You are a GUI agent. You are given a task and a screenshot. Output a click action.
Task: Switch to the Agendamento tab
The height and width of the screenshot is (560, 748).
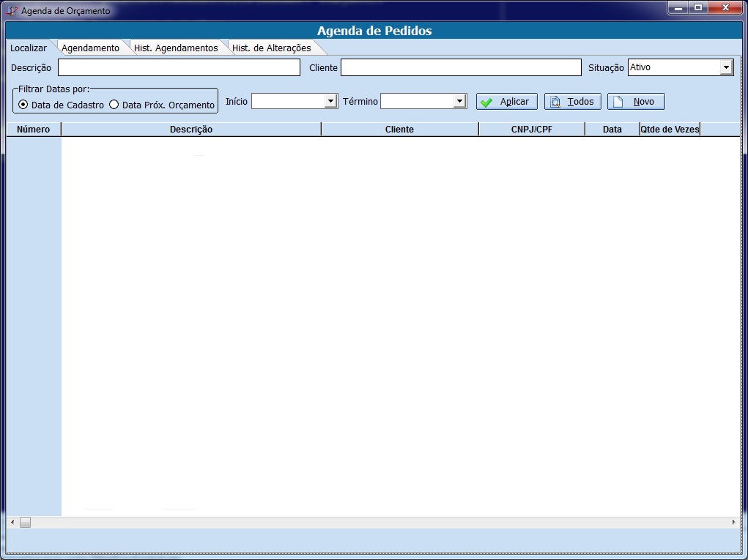[x=90, y=48]
